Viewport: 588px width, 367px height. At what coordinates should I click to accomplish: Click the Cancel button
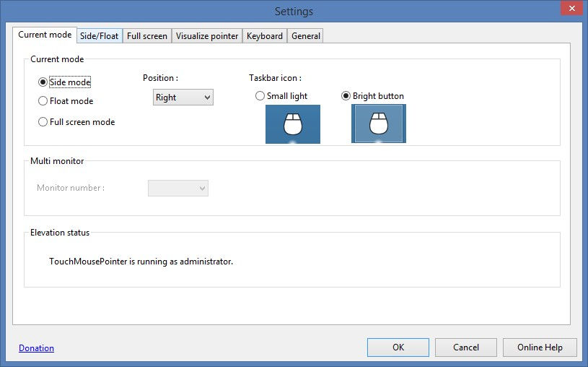click(466, 347)
